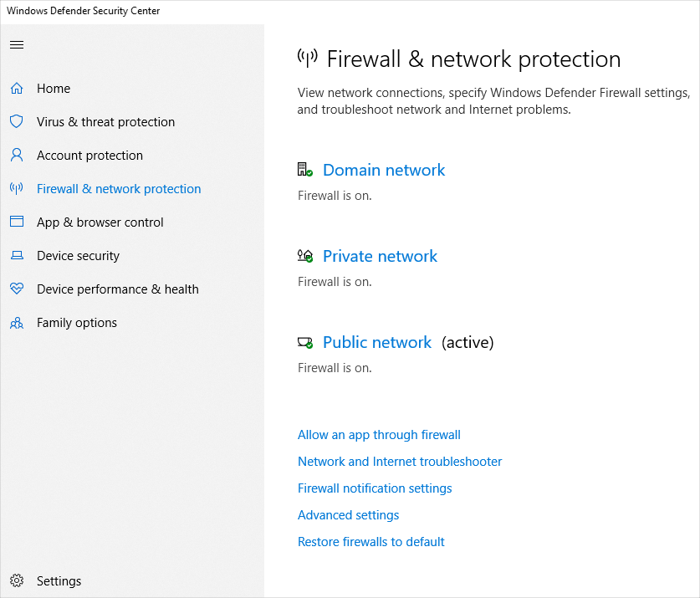Launch Network and Internet troubleshooter

(400, 462)
